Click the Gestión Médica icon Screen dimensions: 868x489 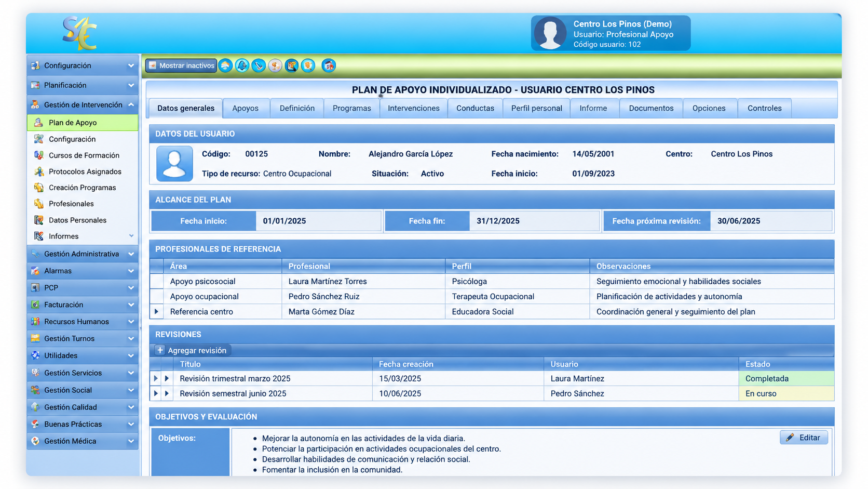click(35, 441)
